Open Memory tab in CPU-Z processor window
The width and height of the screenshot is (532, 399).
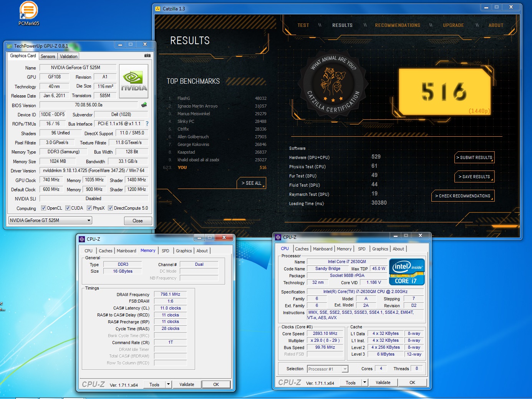[344, 249]
